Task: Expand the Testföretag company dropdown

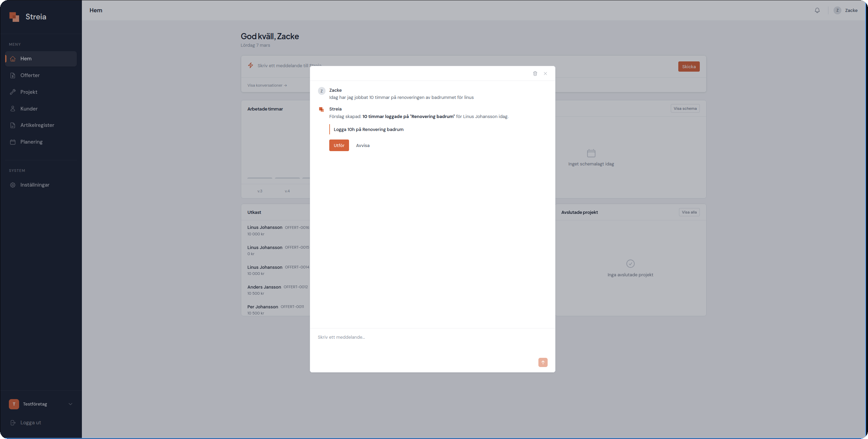Action: point(70,404)
